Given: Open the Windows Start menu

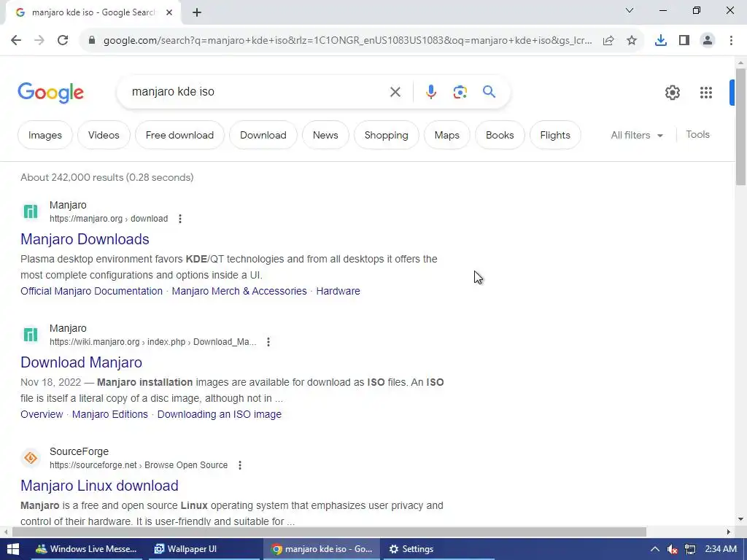Looking at the screenshot, I should pyautogui.click(x=13, y=549).
